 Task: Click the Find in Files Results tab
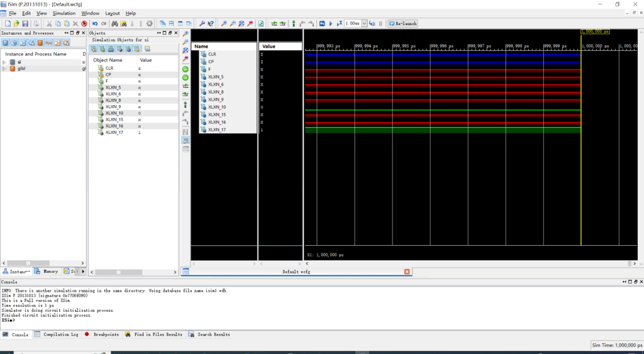tap(154, 335)
